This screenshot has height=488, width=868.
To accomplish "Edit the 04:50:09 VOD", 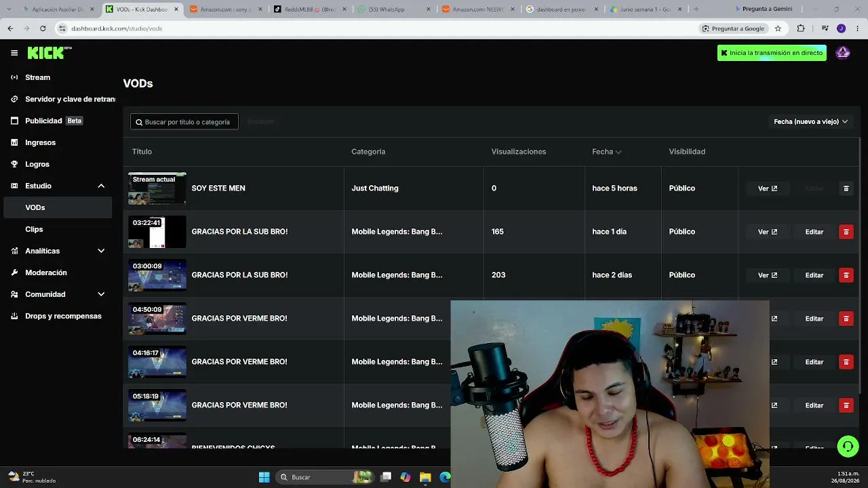I will (x=814, y=319).
